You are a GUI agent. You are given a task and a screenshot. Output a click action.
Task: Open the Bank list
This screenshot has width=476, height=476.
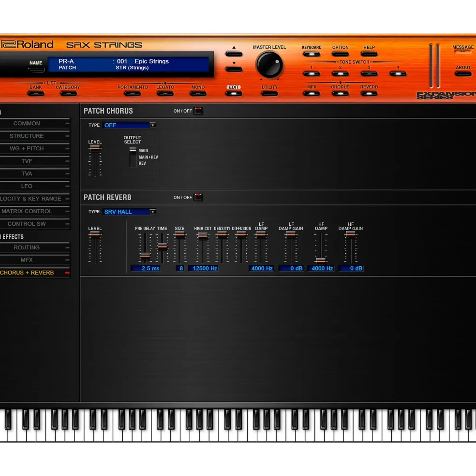click(x=36, y=93)
